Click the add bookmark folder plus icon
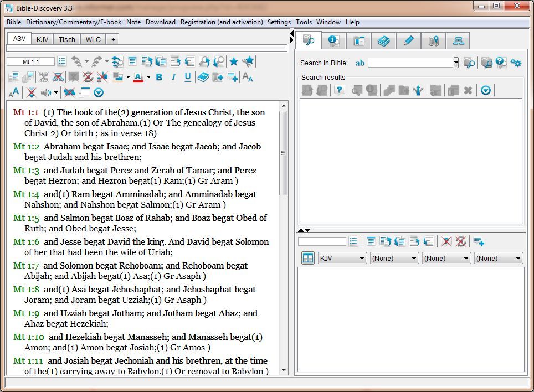Image resolution: width=534 pixels, height=392 pixels. 218,78
